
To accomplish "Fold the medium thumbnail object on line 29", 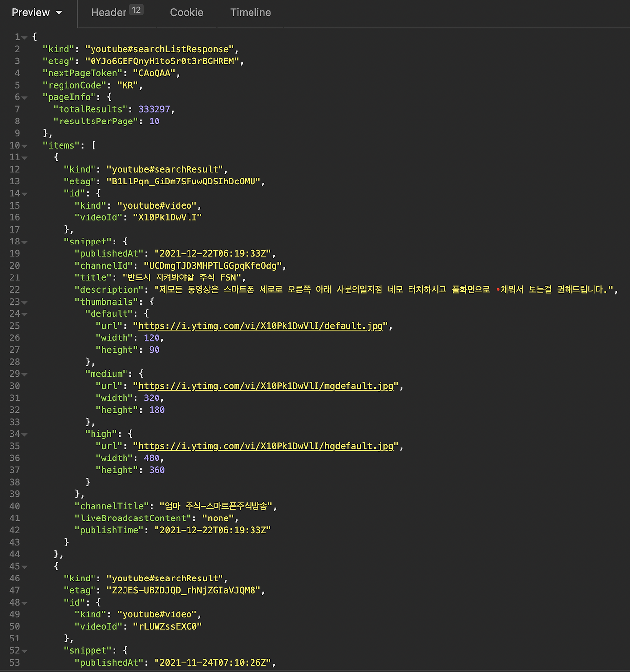I will click(25, 374).
